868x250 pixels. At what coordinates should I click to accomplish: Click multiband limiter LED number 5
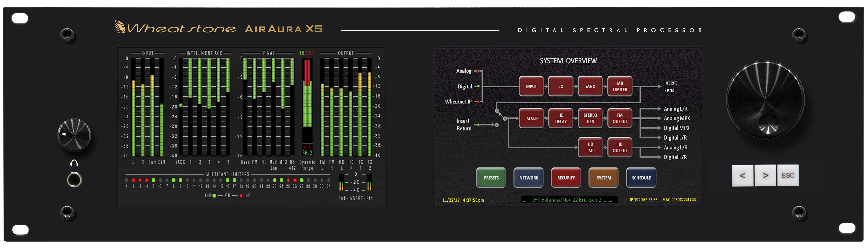click(153, 180)
